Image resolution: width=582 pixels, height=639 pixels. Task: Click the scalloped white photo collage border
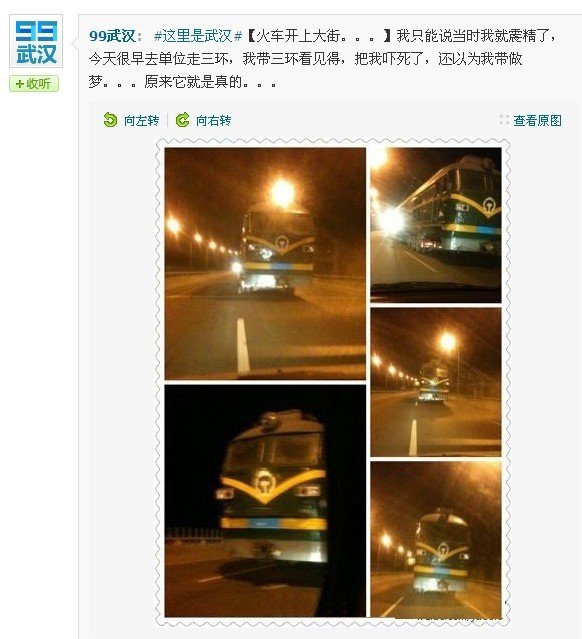click(x=160, y=383)
